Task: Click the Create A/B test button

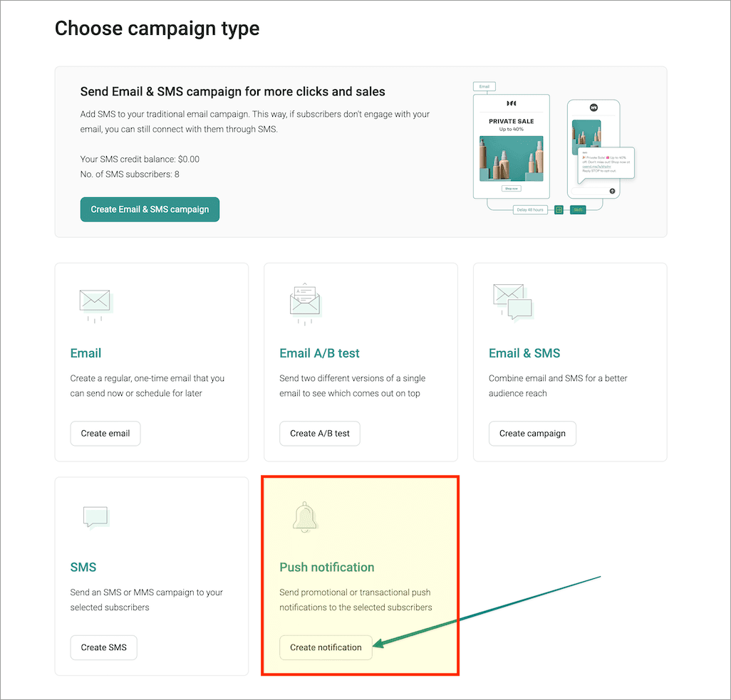Action: (319, 433)
